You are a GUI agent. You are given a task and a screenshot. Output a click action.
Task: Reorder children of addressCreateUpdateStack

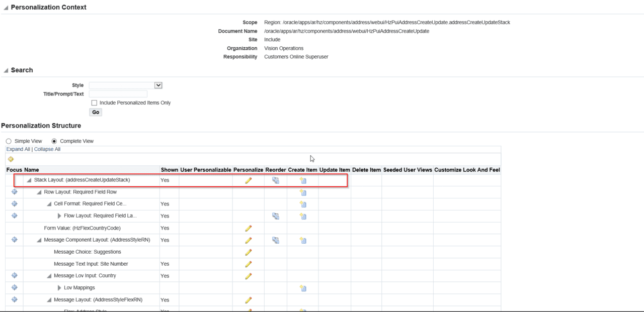[275, 180]
